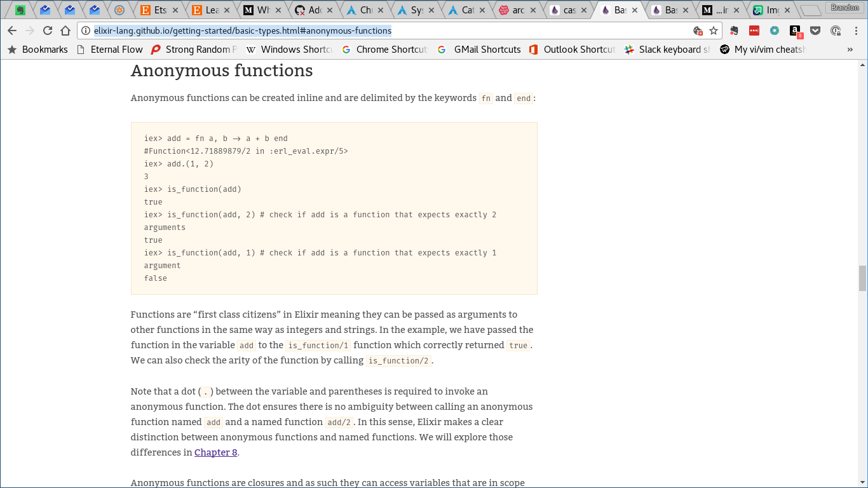Close the 'Lea' tab
This screenshot has height=488, width=868.
(x=227, y=10)
